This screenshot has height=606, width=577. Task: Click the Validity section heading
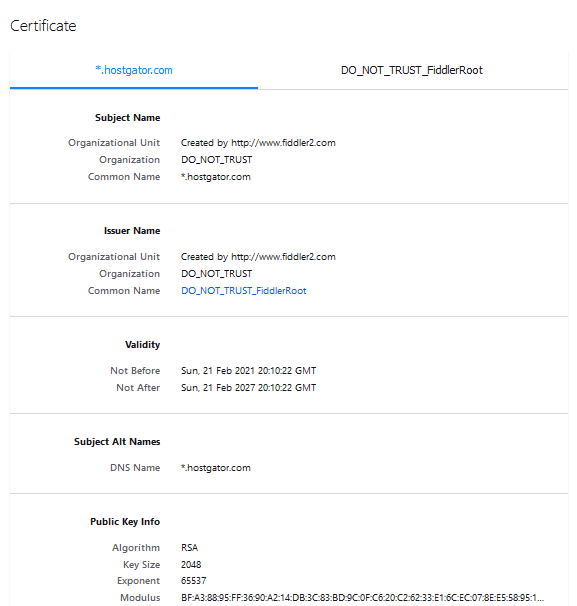click(x=142, y=345)
